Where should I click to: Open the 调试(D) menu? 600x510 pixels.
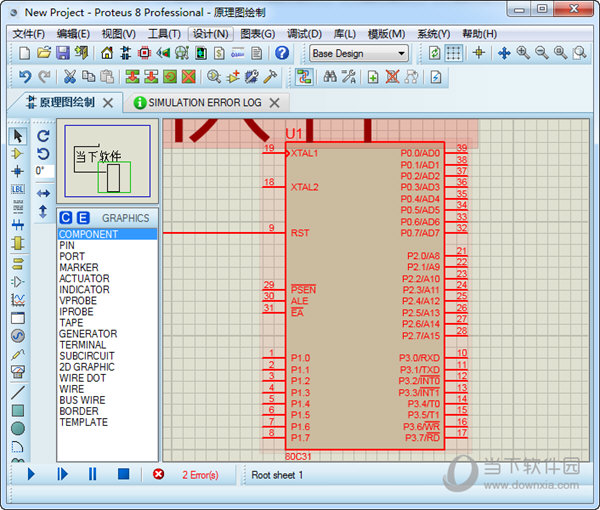point(304,33)
